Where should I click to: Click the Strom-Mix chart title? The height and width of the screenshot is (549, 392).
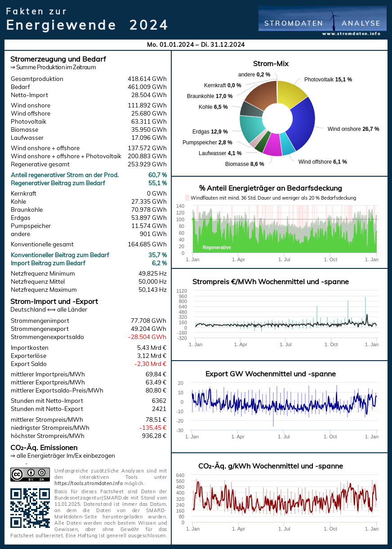pos(271,63)
